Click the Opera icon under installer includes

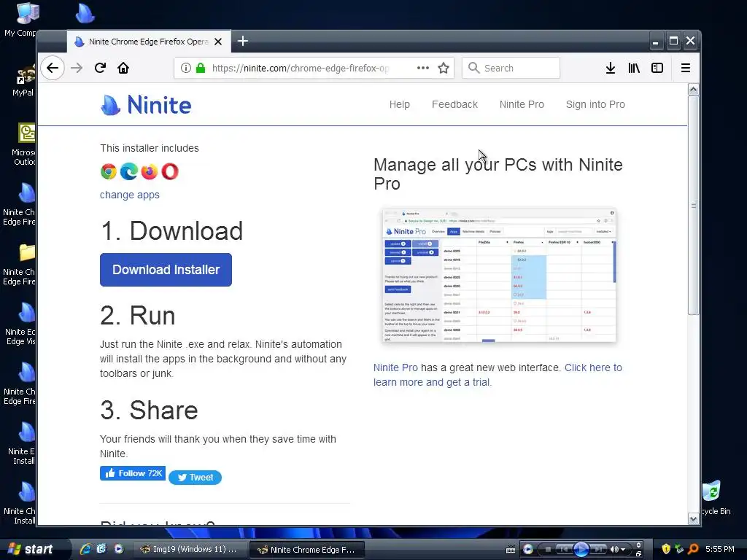(169, 171)
